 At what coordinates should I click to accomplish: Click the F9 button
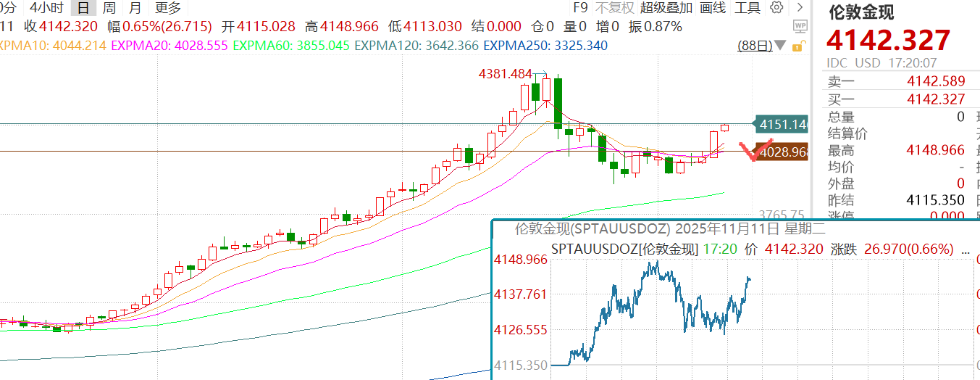pyautogui.click(x=580, y=8)
